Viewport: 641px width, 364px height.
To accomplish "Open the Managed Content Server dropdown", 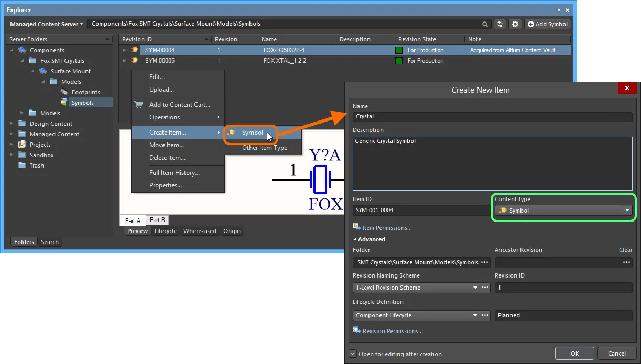I will (x=46, y=24).
